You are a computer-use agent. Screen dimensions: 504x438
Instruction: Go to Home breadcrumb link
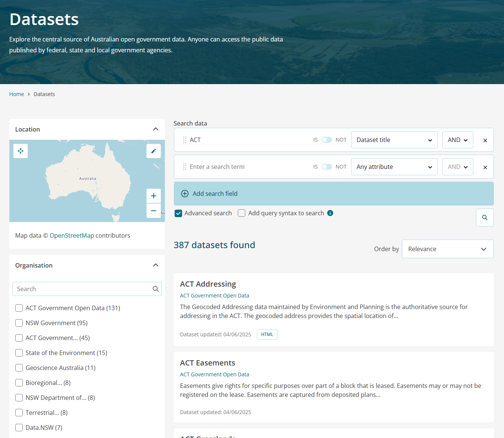tap(16, 94)
